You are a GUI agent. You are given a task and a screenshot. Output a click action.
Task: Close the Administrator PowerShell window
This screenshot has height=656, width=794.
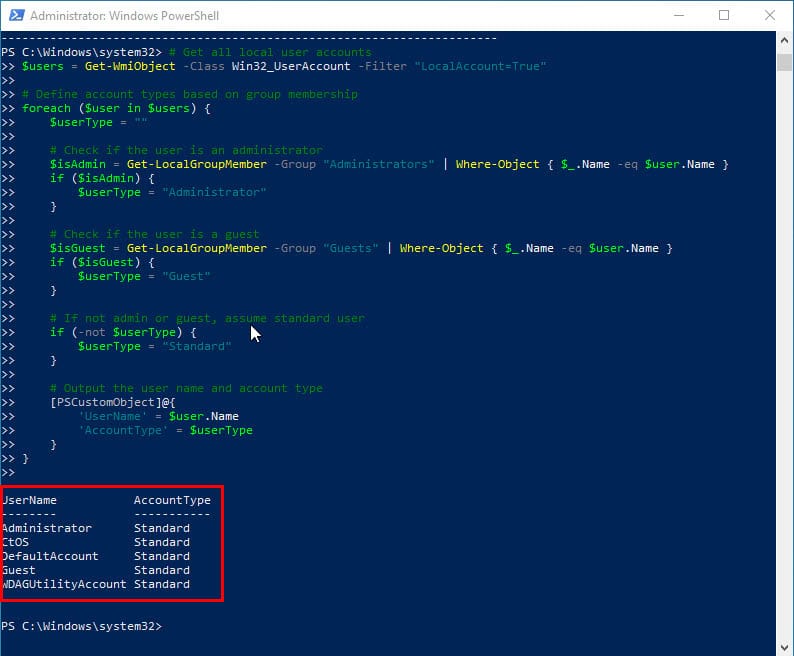(x=770, y=15)
